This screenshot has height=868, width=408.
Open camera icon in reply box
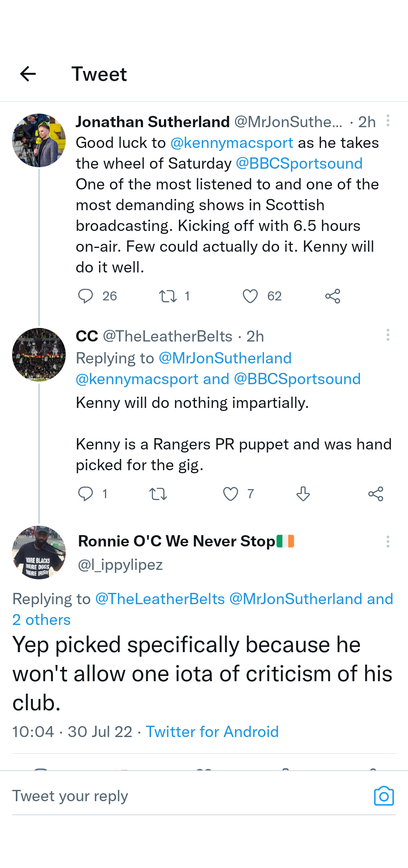[x=384, y=796]
